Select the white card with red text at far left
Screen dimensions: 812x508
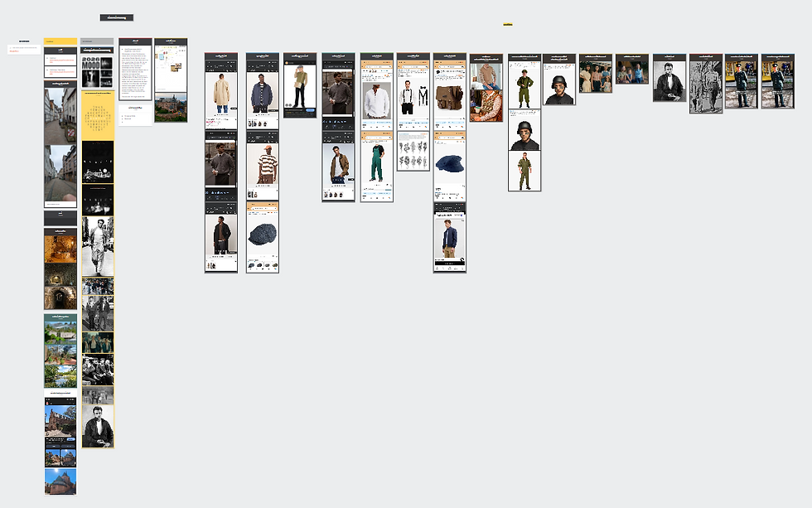click(24, 50)
